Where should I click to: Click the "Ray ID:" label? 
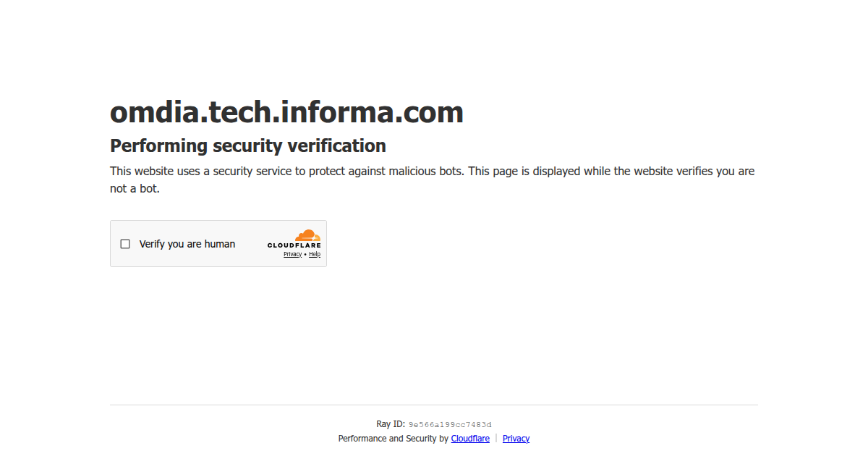(391, 424)
